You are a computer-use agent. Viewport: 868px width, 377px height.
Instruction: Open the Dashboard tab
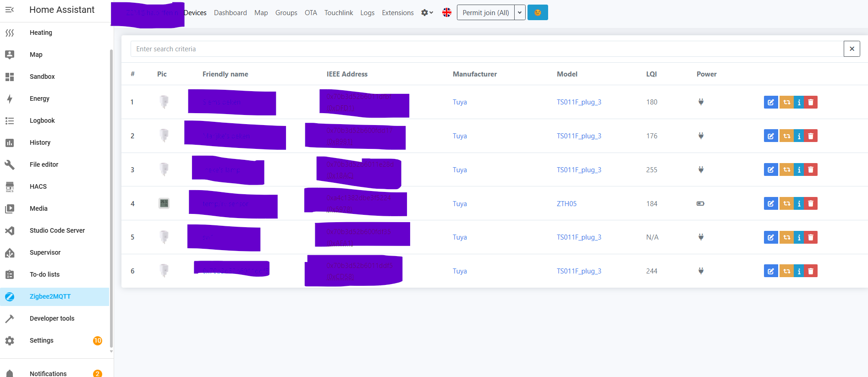click(230, 13)
